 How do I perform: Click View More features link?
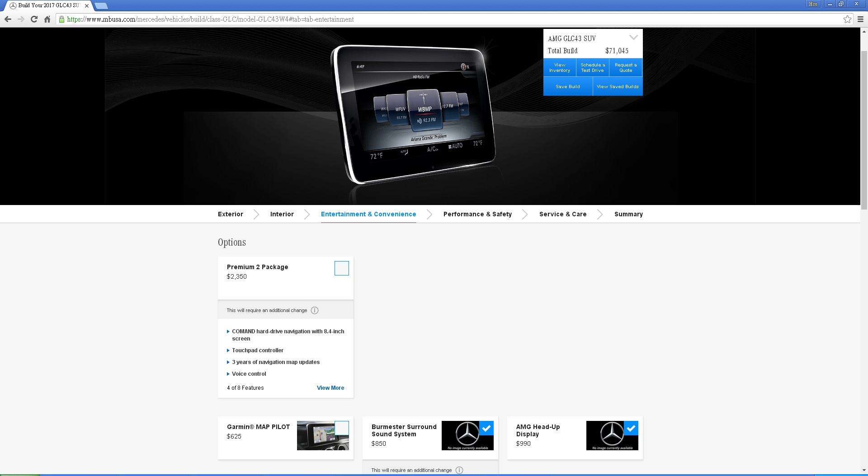point(330,388)
